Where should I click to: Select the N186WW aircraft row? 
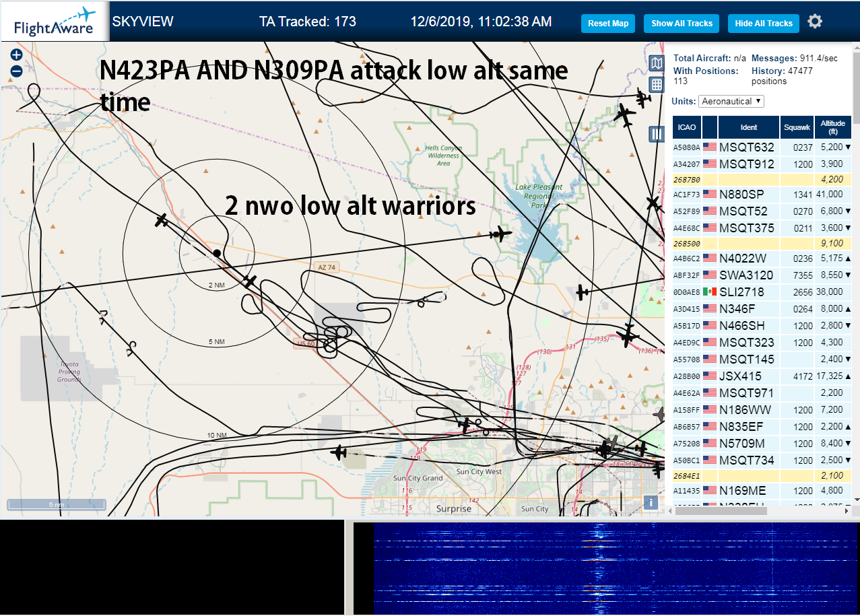pyautogui.click(x=762, y=410)
